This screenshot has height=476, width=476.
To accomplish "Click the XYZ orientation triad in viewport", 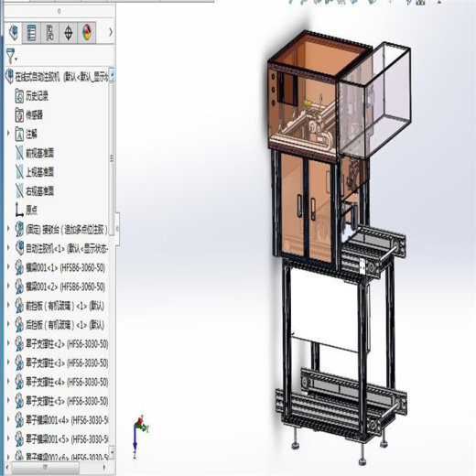I will 140,436.
